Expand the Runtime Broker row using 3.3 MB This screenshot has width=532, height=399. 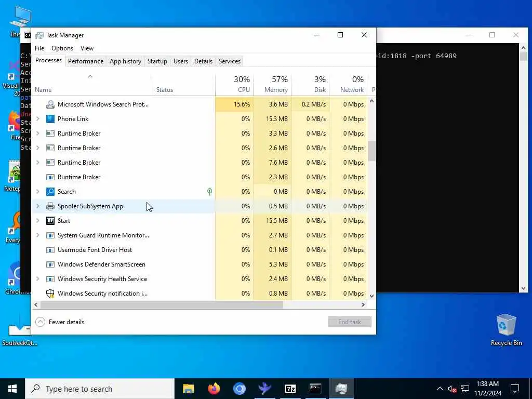(x=37, y=134)
